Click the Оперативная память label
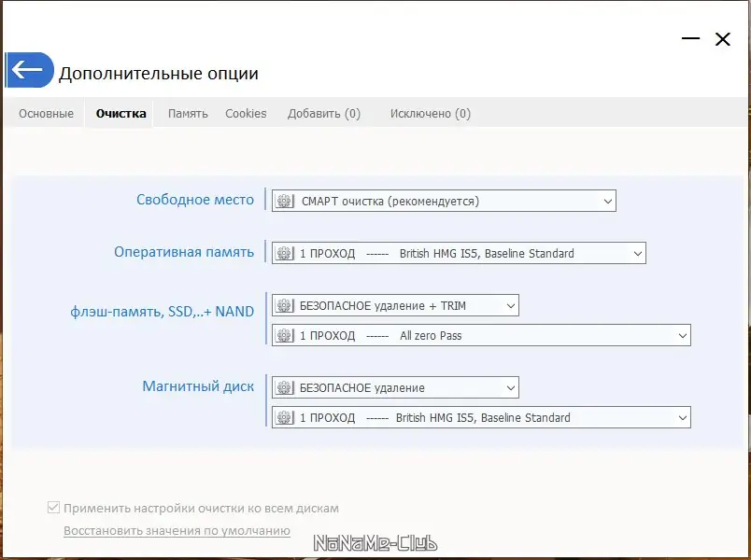Image resolution: width=751 pixels, height=560 pixels. tap(184, 252)
